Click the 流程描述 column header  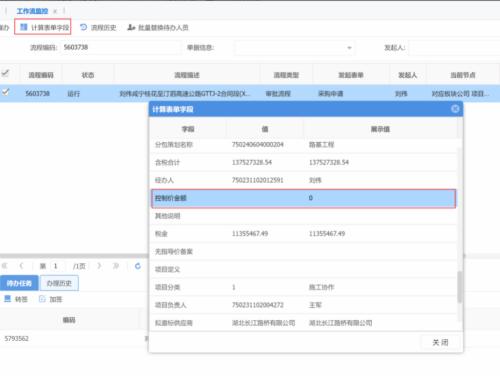pyautogui.click(x=187, y=75)
